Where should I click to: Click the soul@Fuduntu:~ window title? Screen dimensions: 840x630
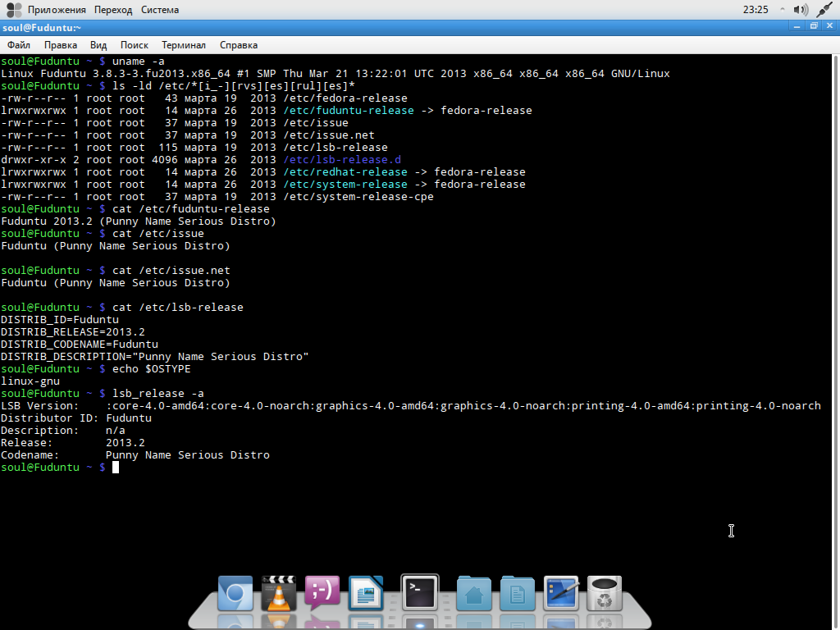(x=42, y=28)
